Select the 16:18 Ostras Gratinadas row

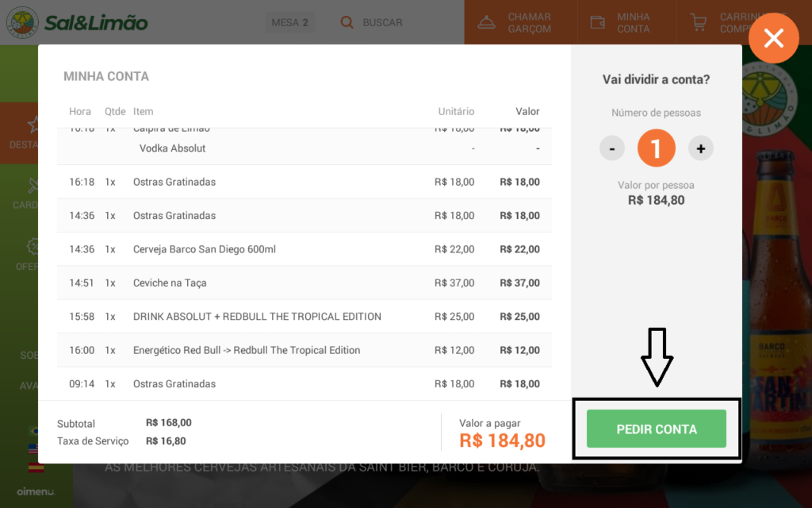304,182
